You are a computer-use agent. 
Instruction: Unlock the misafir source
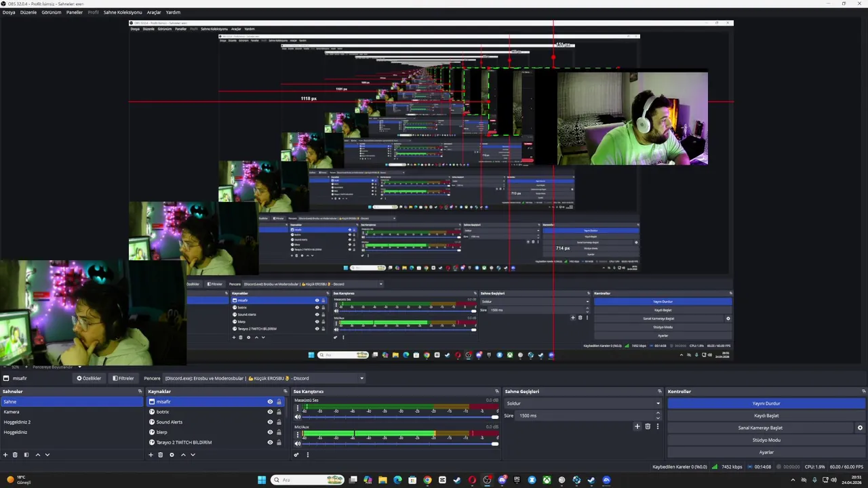coord(279,401)
